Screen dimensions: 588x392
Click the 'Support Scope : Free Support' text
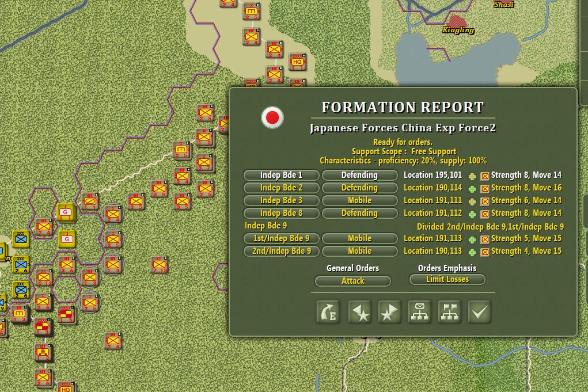[x=404, y=151]
